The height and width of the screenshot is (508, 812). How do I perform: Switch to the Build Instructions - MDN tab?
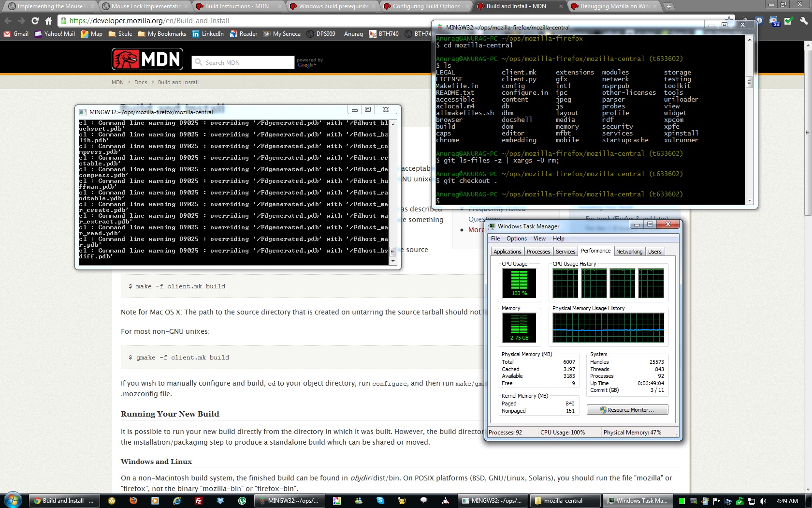237,6
